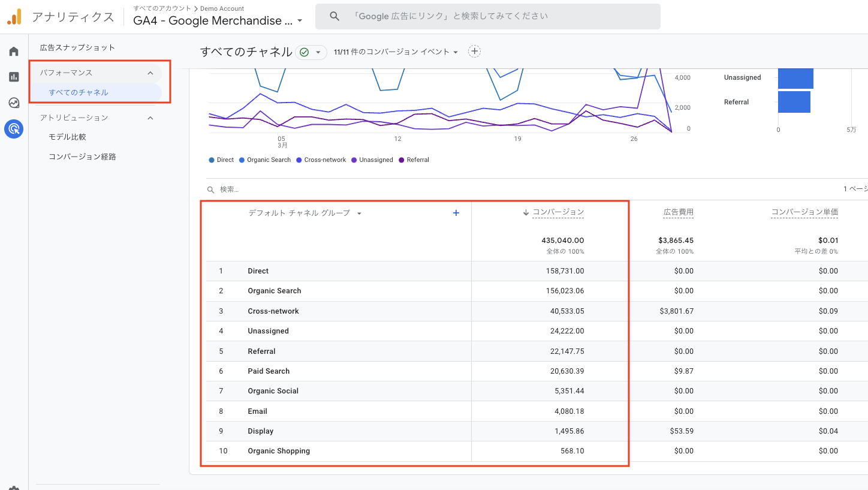Click the Organic Social row name
This screenshot has width=868, height=490.
click(273, 391)
